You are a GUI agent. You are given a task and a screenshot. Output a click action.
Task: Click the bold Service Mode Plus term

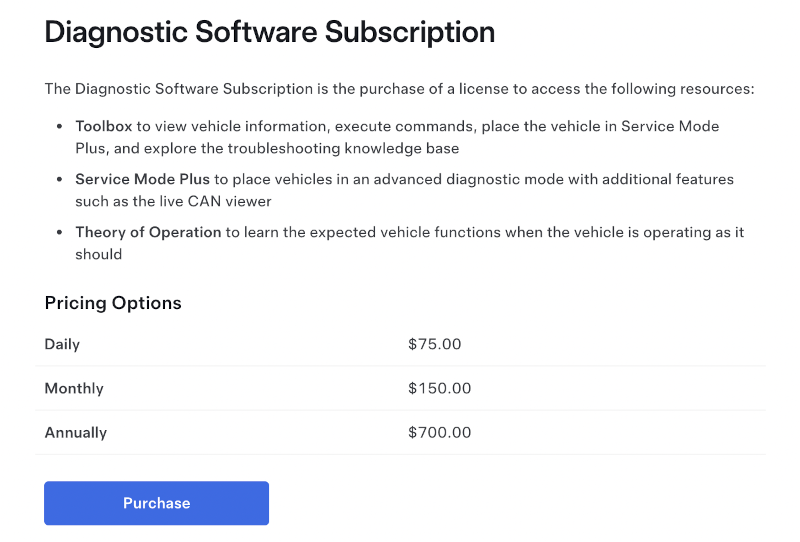(x=142, y=179)
